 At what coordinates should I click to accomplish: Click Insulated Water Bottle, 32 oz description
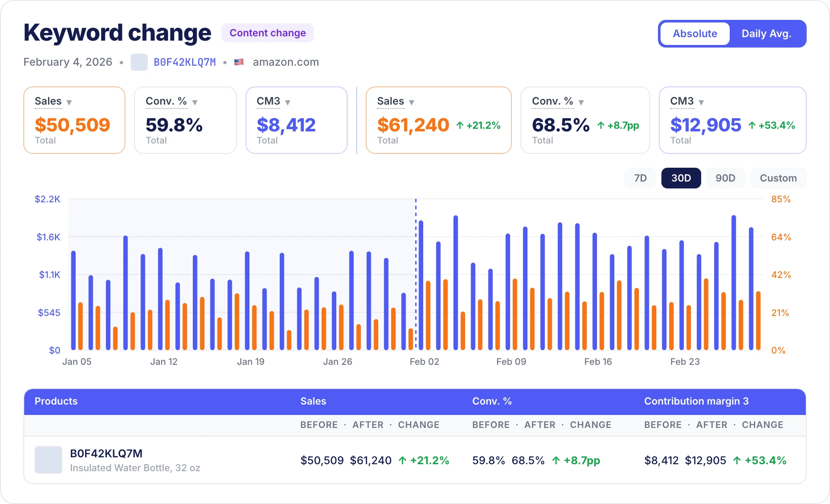(x=135, y=468)
